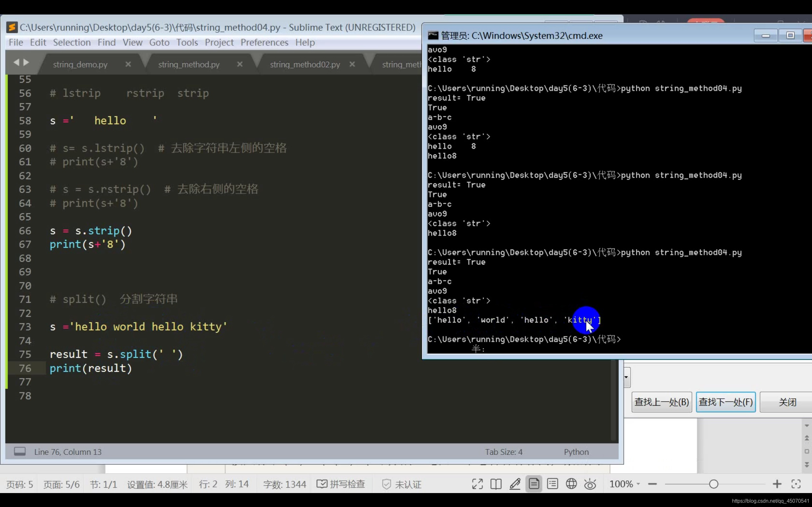Click the writing mode pen icon

(515, 484)
